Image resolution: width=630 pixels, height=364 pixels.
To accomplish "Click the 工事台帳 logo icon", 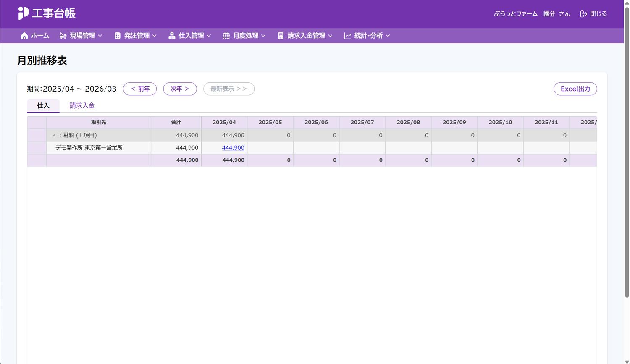I will click(24, 13).
